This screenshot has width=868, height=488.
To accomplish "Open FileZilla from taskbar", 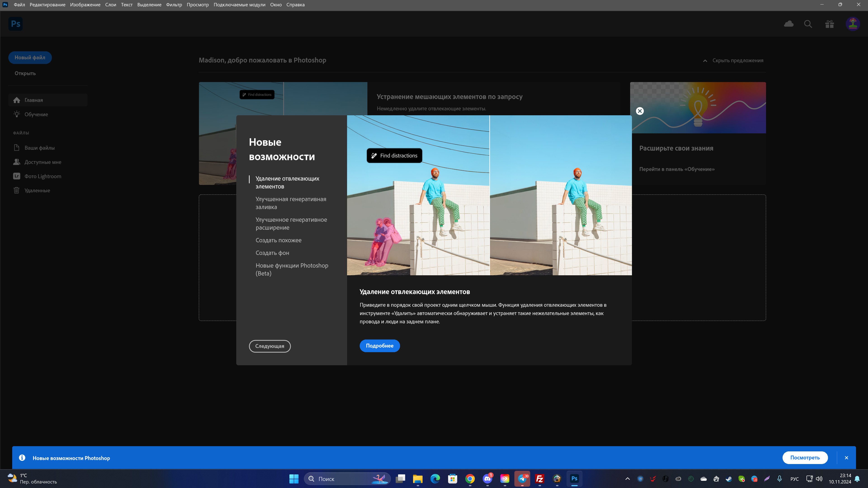I will tap(539, 479).
